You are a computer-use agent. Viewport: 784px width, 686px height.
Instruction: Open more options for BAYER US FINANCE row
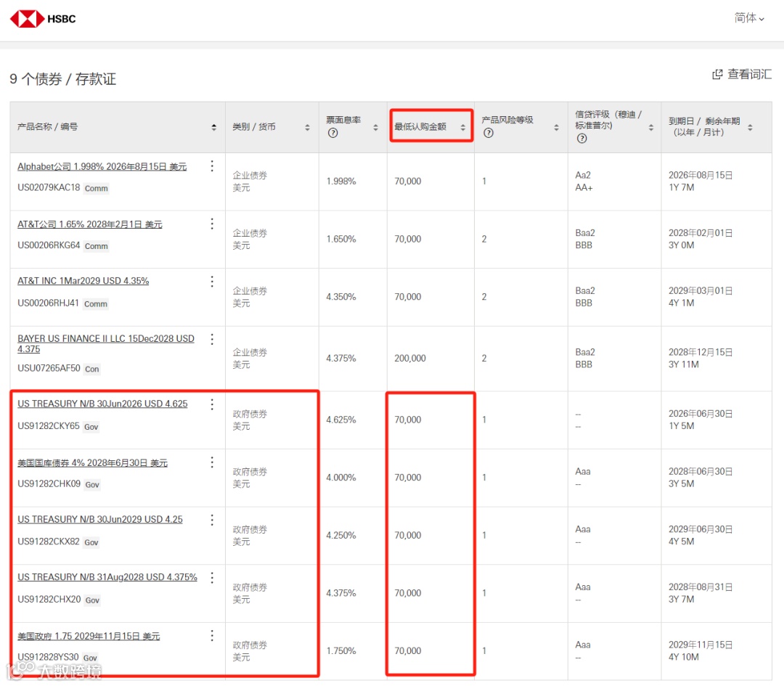click(212, 339)
